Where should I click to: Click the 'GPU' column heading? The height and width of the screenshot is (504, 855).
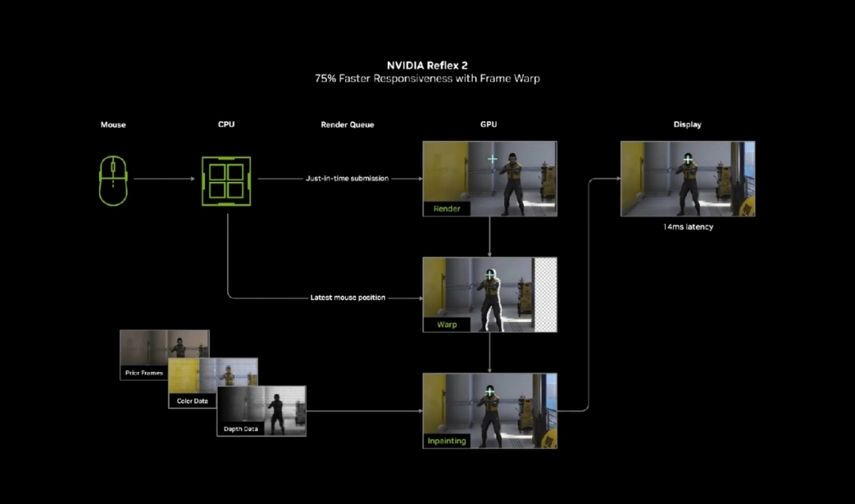point(488,124)
